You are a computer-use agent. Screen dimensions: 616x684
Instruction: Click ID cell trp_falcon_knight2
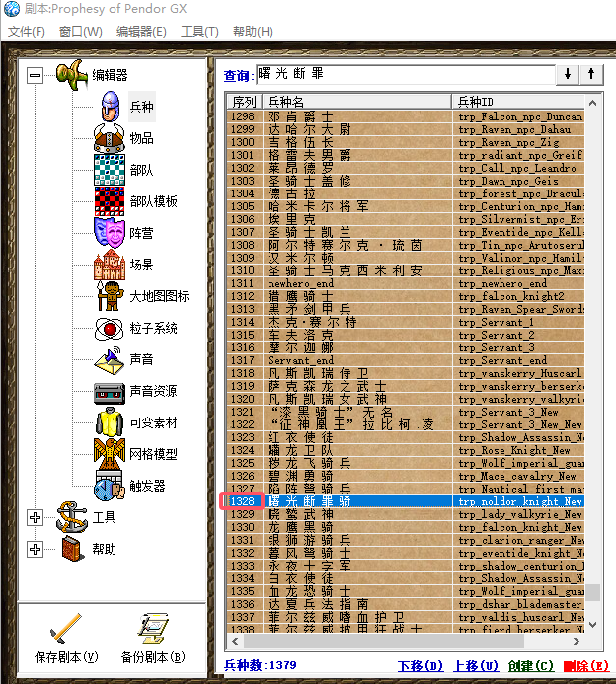tap(518, 296)
